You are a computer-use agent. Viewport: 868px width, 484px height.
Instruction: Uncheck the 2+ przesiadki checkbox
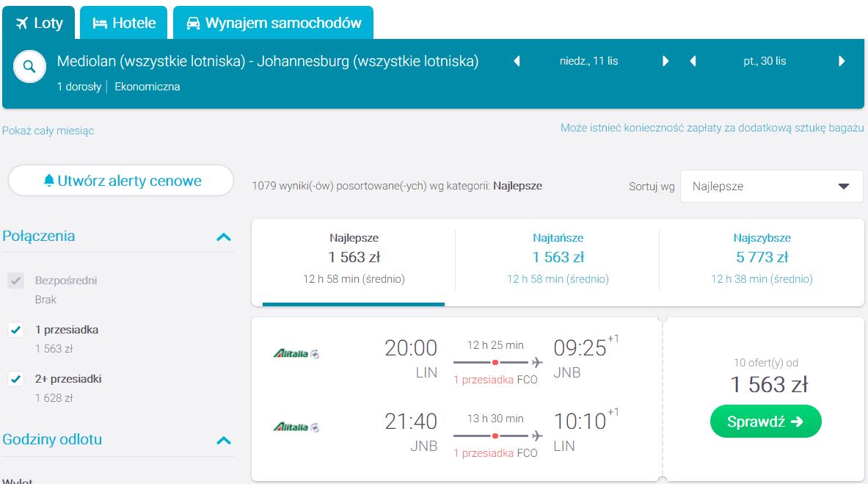point(15,379)
